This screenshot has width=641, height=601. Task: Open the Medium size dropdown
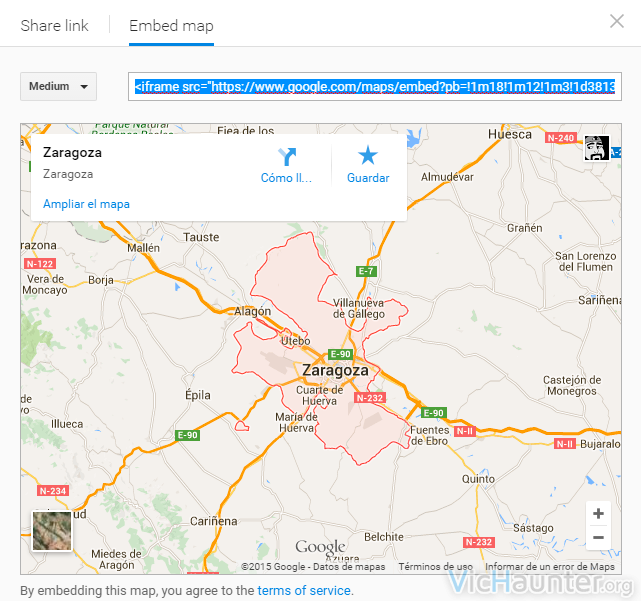pyautogui.click(x=58, y=86)
